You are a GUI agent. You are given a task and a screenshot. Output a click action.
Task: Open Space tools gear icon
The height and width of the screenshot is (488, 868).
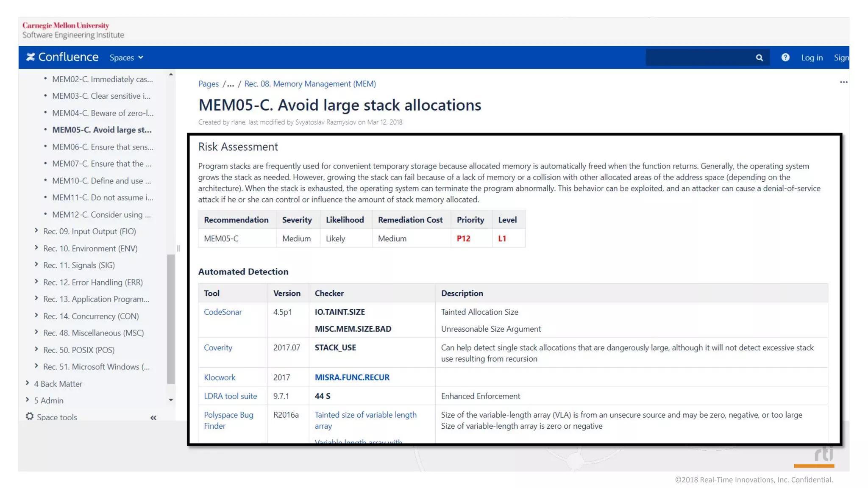(x=30, y=416)
